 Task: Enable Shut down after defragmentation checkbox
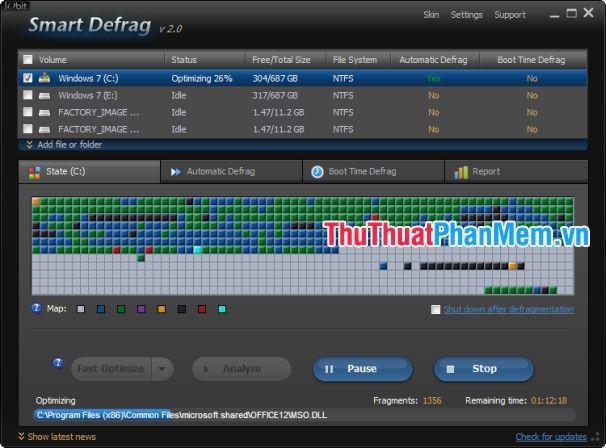tap(436, 309)
